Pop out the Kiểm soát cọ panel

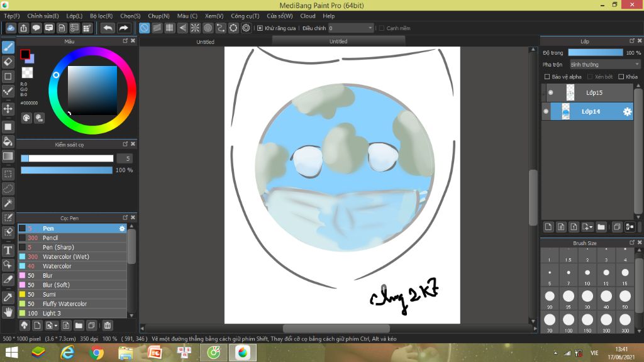(x=125, y=144)
